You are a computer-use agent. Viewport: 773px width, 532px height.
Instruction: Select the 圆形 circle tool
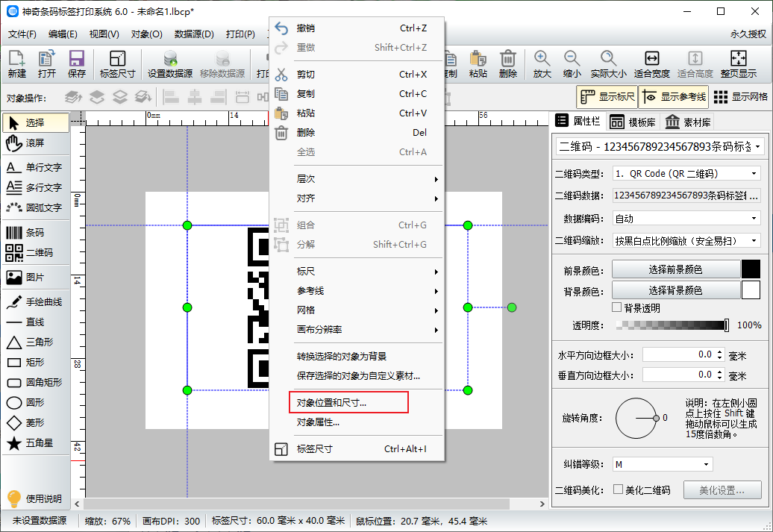point(36,403)
